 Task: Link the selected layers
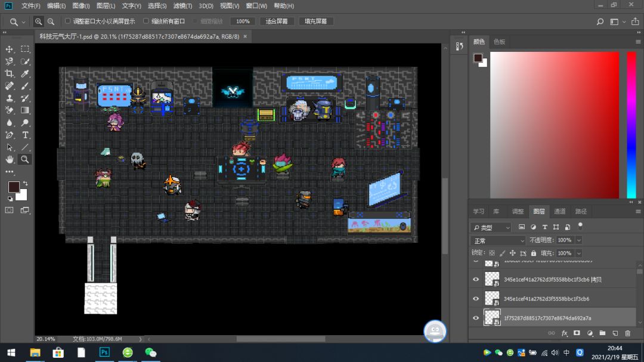[x=551, y=333]
